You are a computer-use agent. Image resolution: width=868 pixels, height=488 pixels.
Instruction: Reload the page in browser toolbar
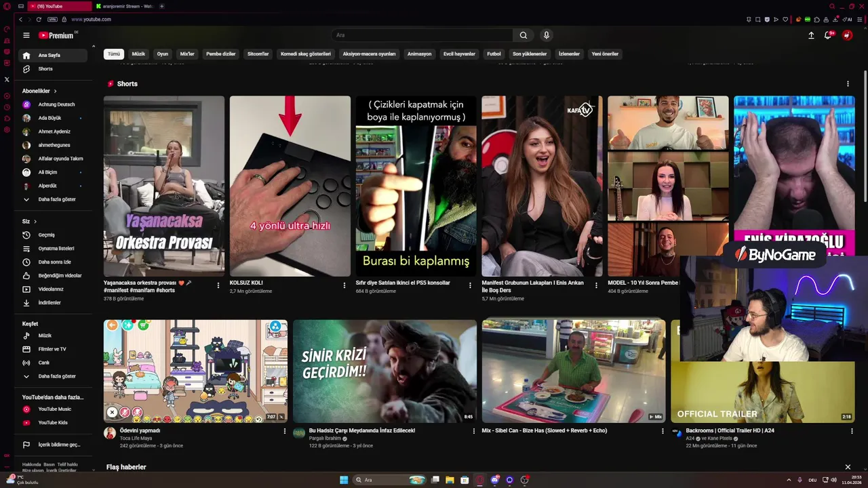[x=39, y=20]
